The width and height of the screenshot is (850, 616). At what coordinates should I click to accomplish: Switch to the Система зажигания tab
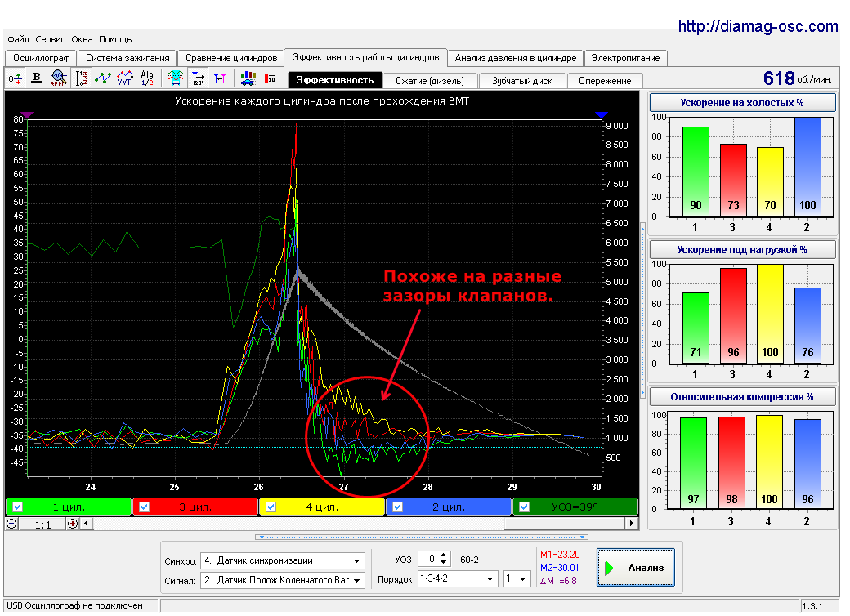coord(127,58)
